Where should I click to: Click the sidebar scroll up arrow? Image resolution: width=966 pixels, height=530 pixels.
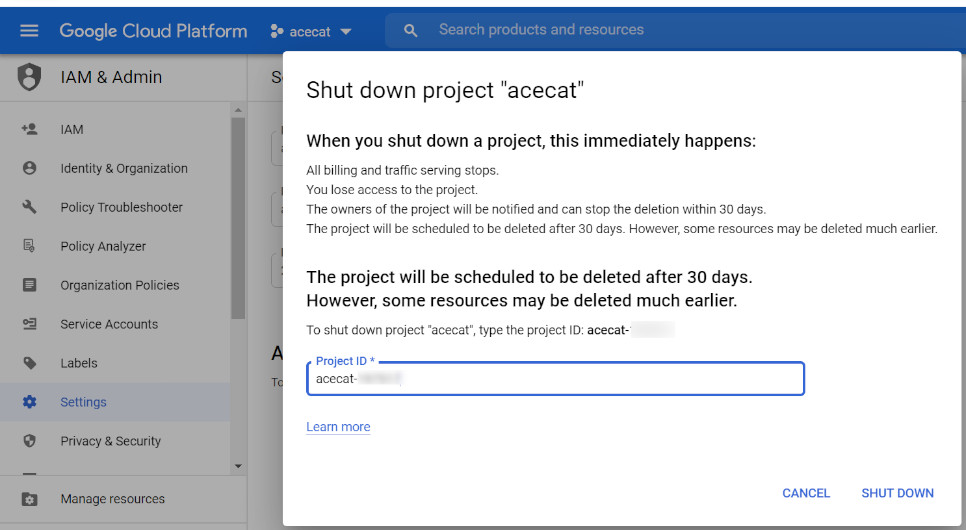238,110
